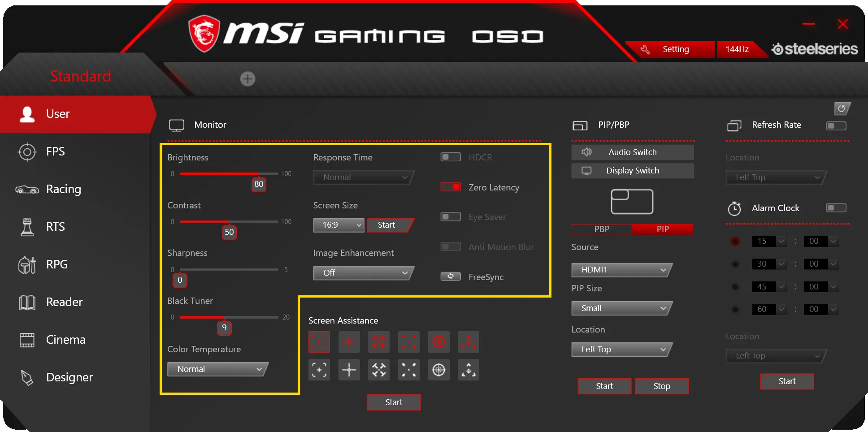Select the 30:00 alarm radio button
This screenshot has height=432, width=868.
click(735, 264)
